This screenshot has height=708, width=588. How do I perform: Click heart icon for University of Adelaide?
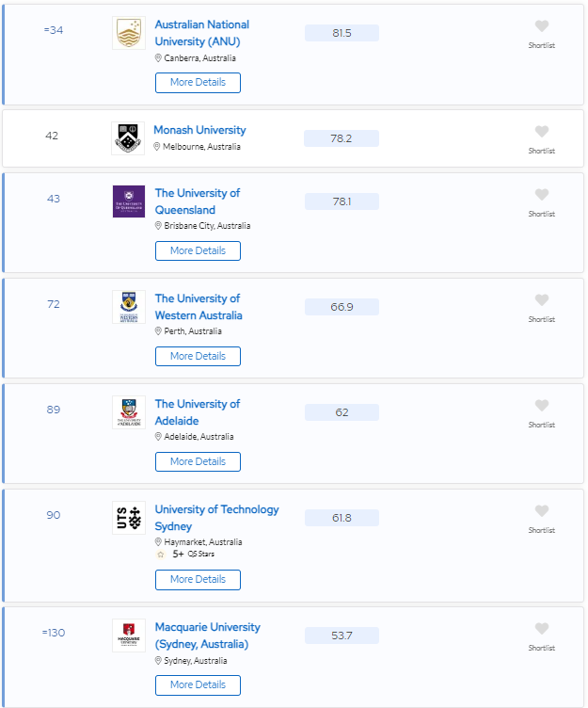click(542, 406)
